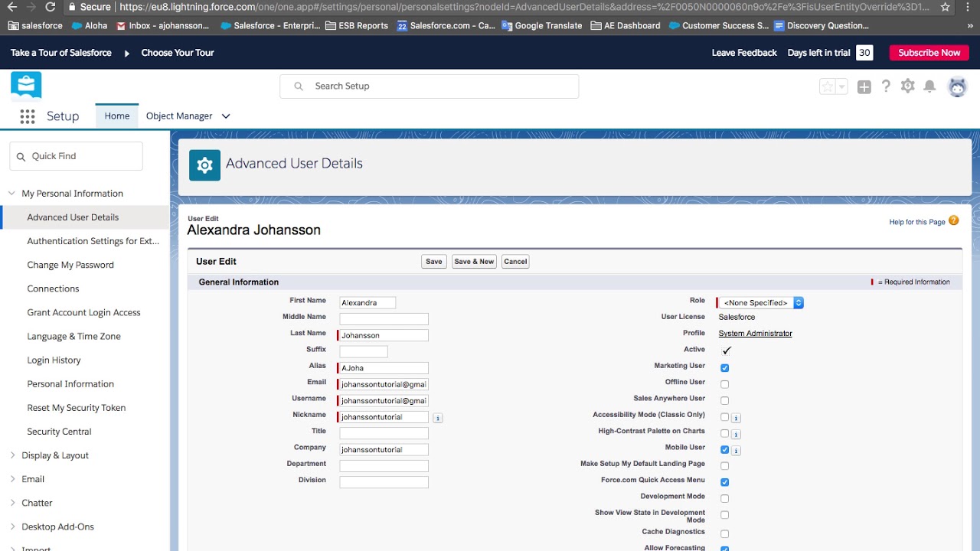The image size is (980, 551).
Task: Click the Cancel button
Action: click(x=515, y=262)
